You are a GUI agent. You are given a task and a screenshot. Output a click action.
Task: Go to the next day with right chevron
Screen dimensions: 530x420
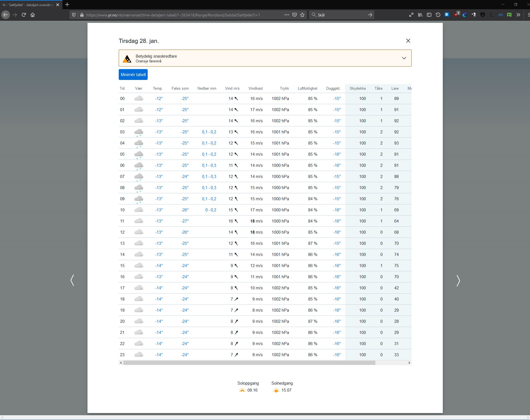(458, 280)
